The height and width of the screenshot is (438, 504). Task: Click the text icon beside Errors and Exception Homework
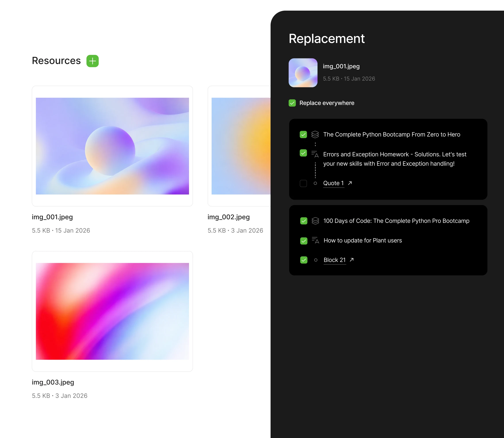pyautogui.click(x=315, y=154)
